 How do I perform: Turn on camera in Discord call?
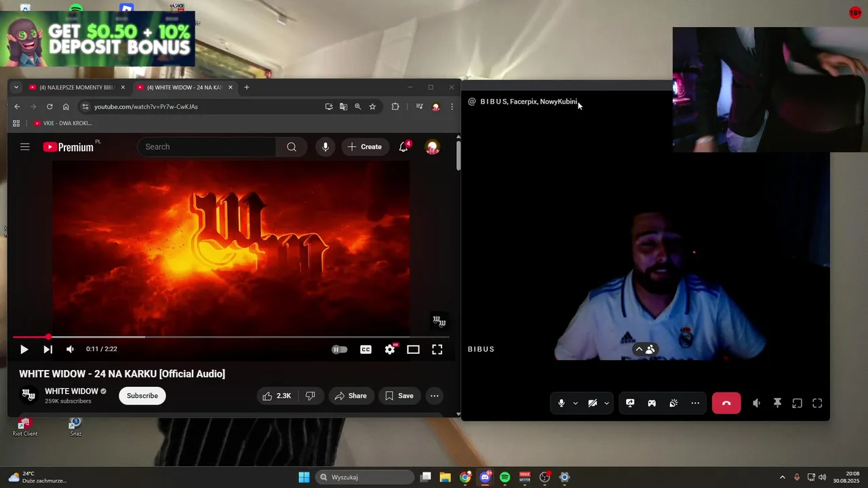coord(592,403)
